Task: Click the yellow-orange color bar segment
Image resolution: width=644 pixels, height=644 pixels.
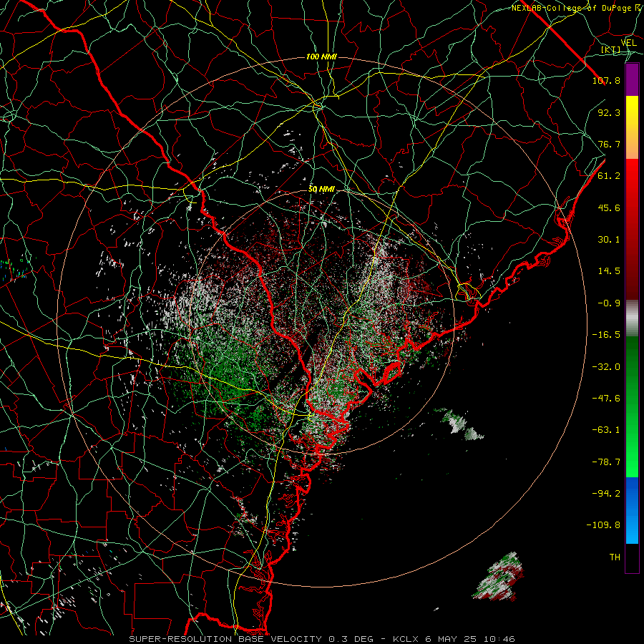Action: (x=632, y=127)
